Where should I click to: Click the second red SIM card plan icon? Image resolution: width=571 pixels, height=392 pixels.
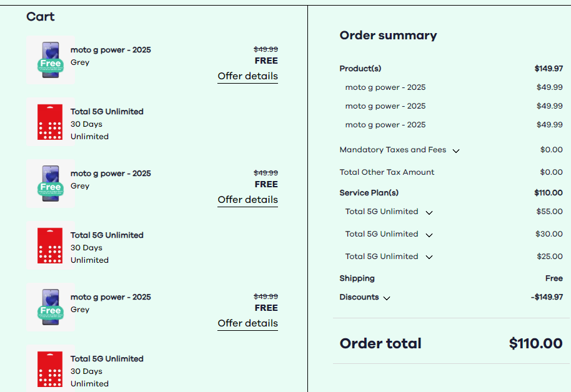click(50, 245)
